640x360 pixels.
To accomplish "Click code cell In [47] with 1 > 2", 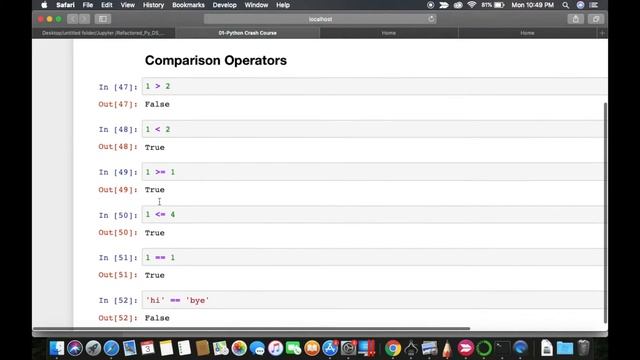I will [374, 87].
